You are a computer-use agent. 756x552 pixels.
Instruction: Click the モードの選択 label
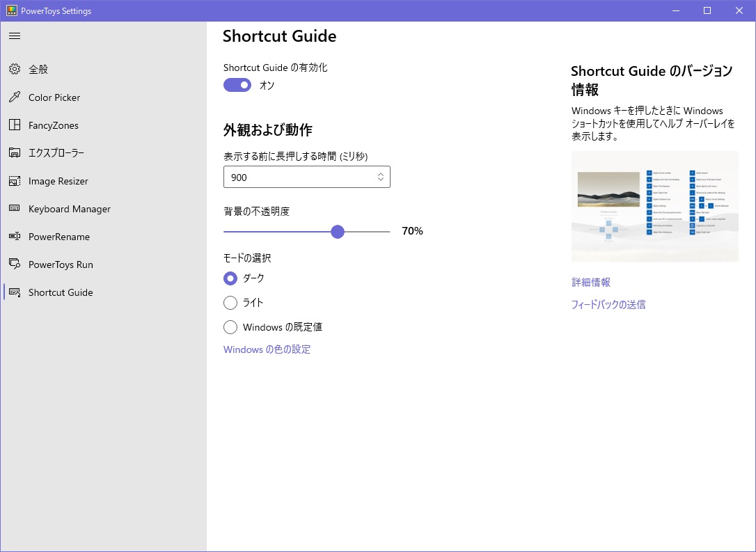(x=247, y=258)
